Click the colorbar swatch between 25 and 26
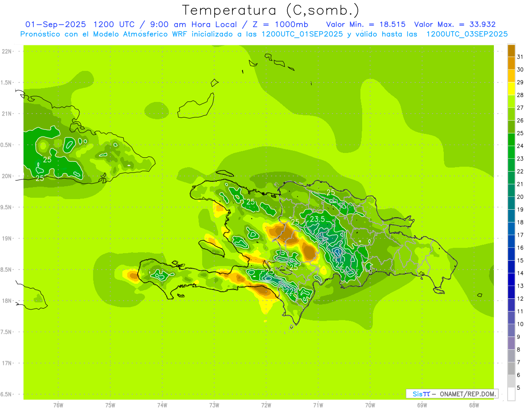The image size is (532, 411). click(x=511, y=127)
